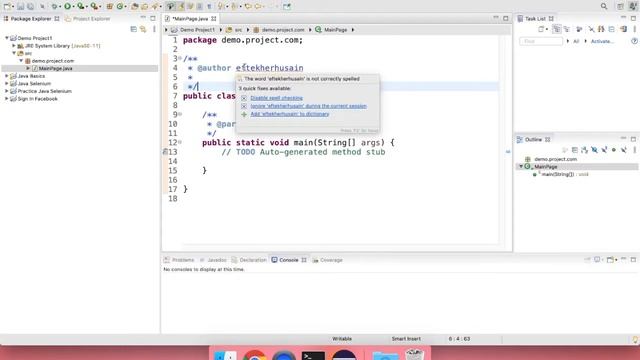Screen dimensions: 640x360
Task: Open the Run button dropdown arrow
Action: click(x=73, y=6)
